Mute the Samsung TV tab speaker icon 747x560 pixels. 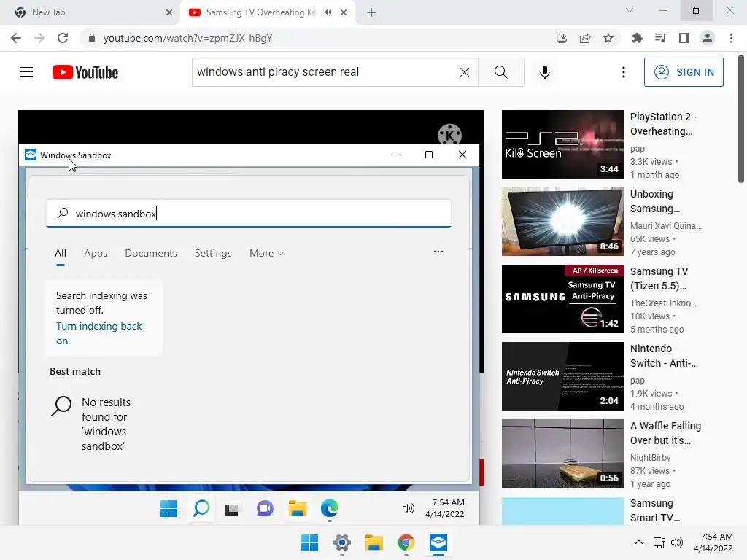(x=328, y=12)
